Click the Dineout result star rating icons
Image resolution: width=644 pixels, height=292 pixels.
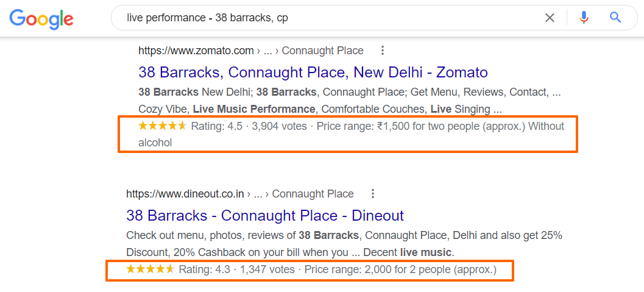pyautogui.click(x=150, y=269)
